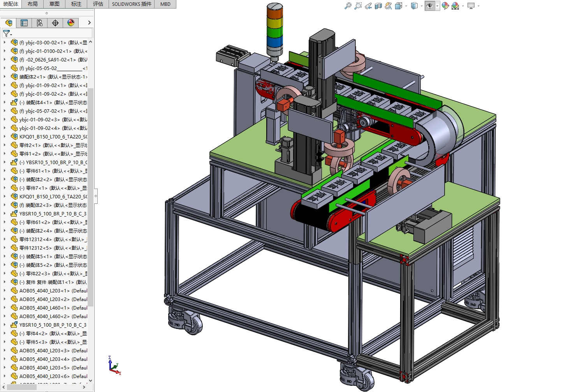580x392 pixels.
Task: Click the Display Style icon
Action: (415, 6)
